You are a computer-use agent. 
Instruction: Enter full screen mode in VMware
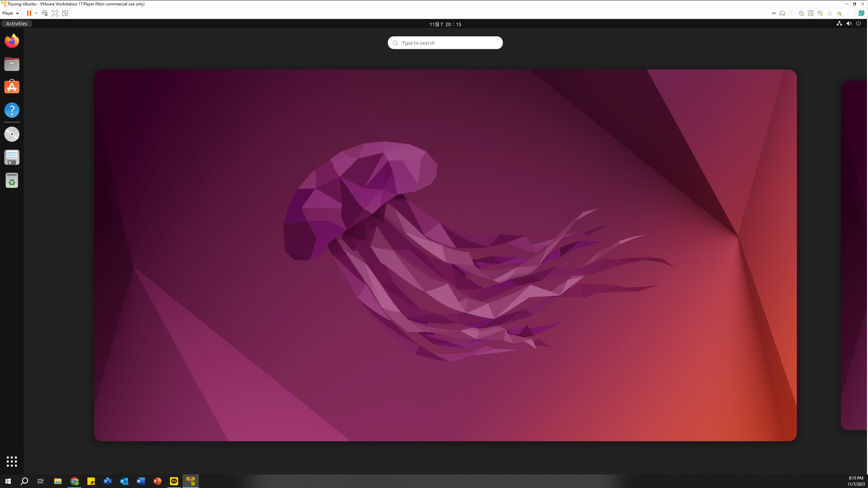[x=55, y=13]
